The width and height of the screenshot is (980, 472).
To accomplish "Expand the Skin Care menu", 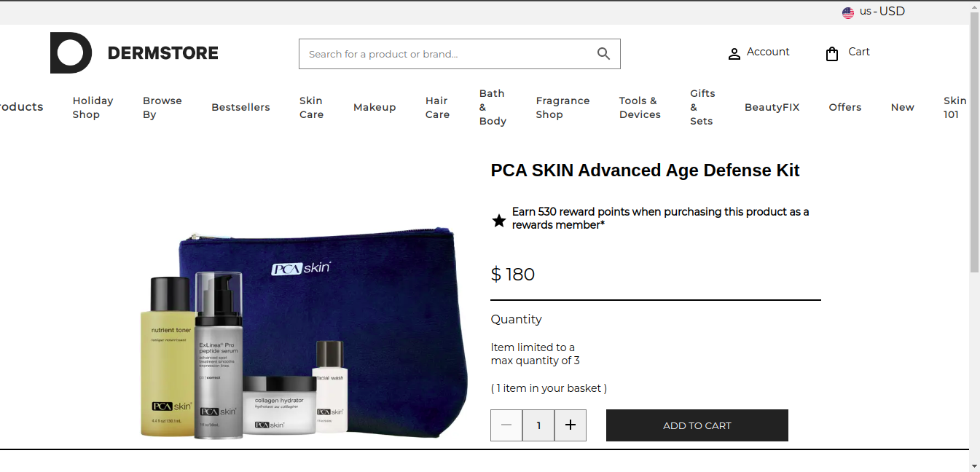I will coord(311,107).
